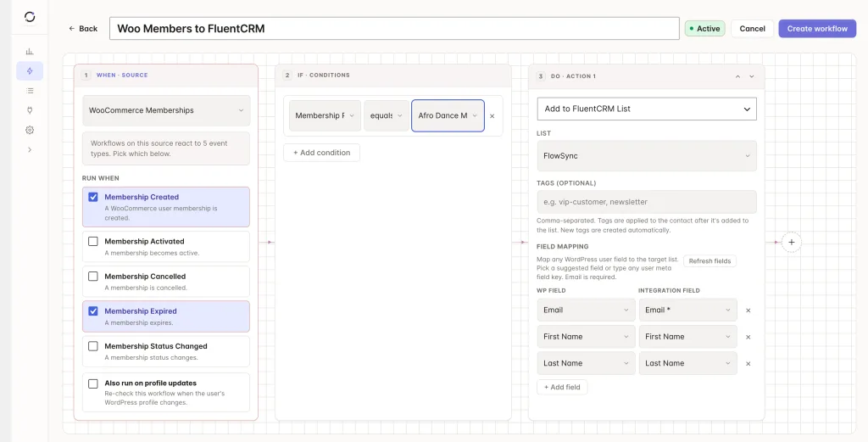Image resolution: width=868 pixels, height=442 pixels.
Task: Open the WP Field First Name dropdown
Action: 587,337
